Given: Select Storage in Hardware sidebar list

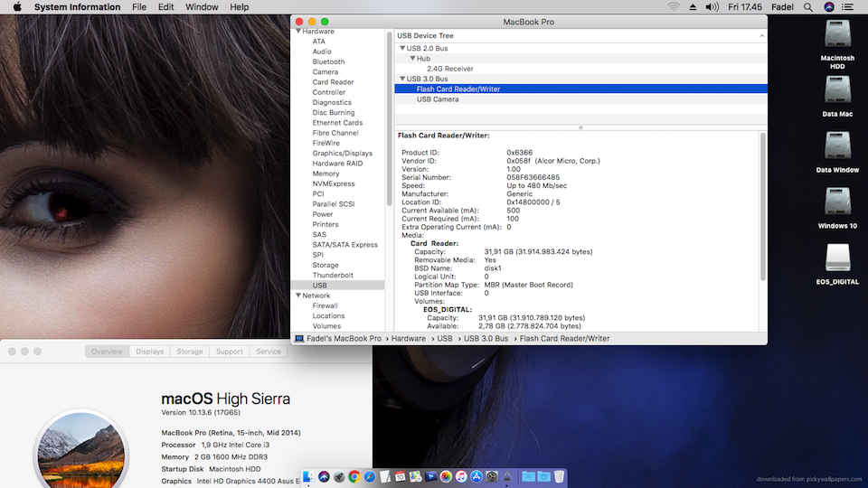Looking at the screenshot, I should (x=325, y=265).
